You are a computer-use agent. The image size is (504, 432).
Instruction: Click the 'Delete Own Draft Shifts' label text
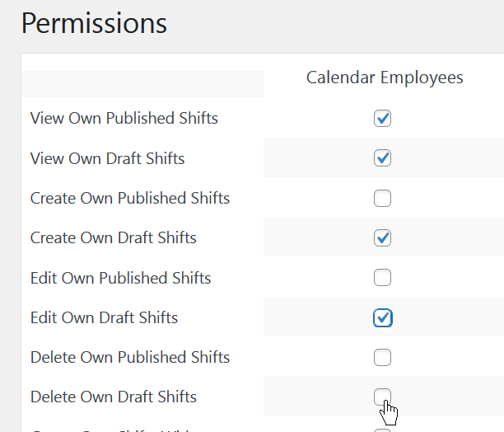[x=113, y=397]
